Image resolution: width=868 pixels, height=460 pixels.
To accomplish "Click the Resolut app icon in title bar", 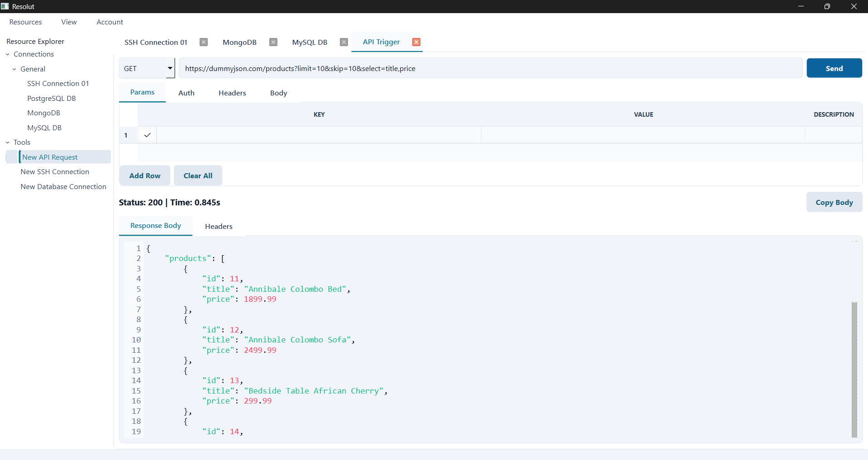I will tap(5, 6).
